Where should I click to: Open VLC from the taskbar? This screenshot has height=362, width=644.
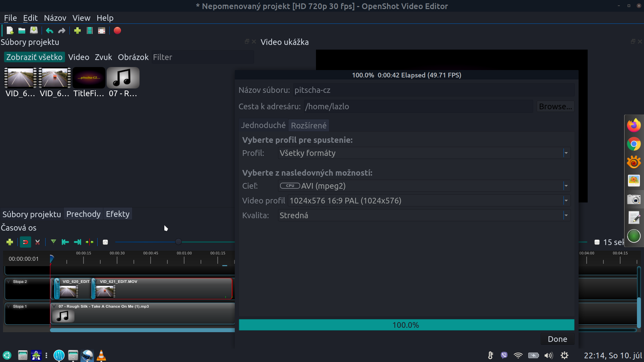click(x=101, y=355)
